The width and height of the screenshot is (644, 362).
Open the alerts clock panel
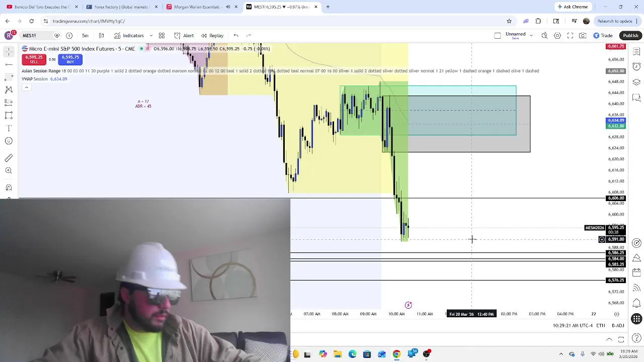[x=636, y=67]
